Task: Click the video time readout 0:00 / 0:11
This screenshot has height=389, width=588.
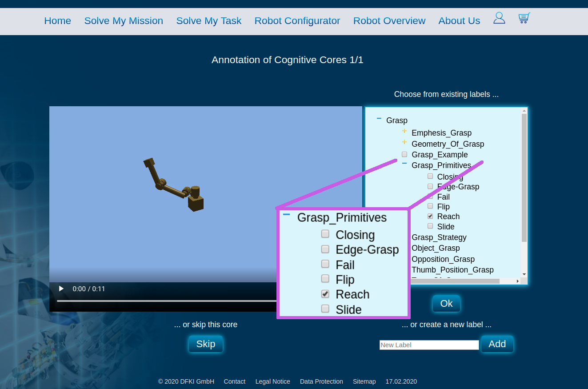Action: pyautogui.click(x=89, y=289)
